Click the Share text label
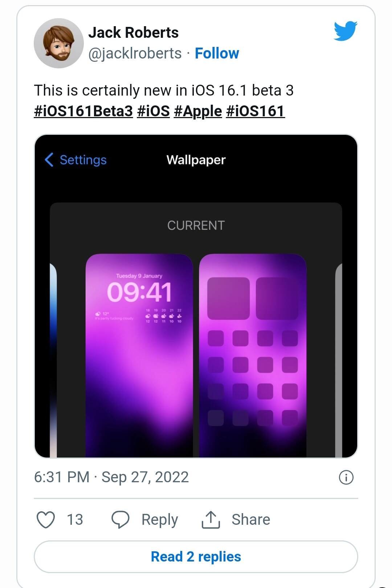Viewport: 392px width, 588px height. pos(251,520)
